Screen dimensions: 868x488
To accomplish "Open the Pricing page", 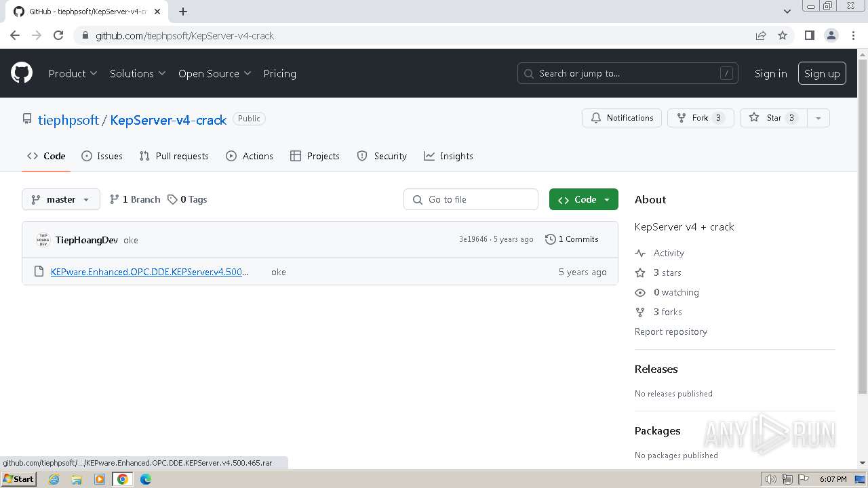I will click(x=279, y=73).
